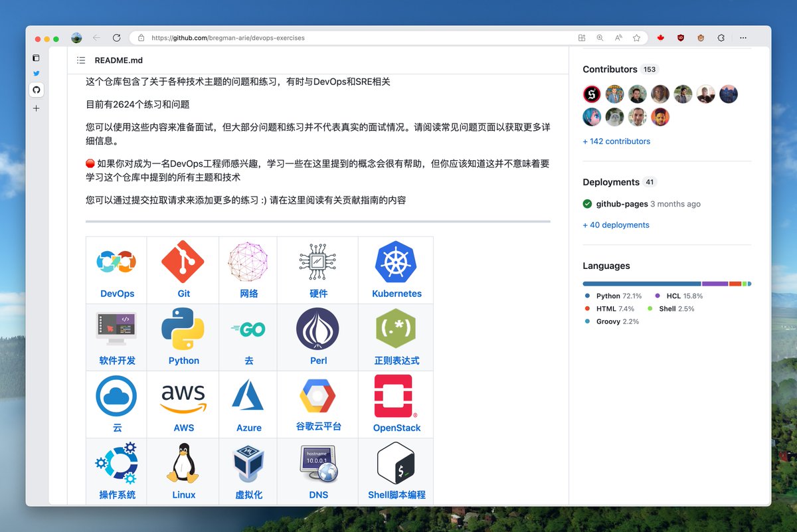
Task: Open the '谷歌云平台' text link
Action: [318, 426]
